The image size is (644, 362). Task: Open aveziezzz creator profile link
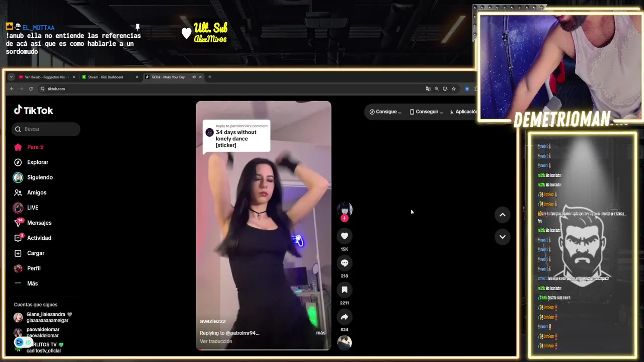[x=213, y=321]
